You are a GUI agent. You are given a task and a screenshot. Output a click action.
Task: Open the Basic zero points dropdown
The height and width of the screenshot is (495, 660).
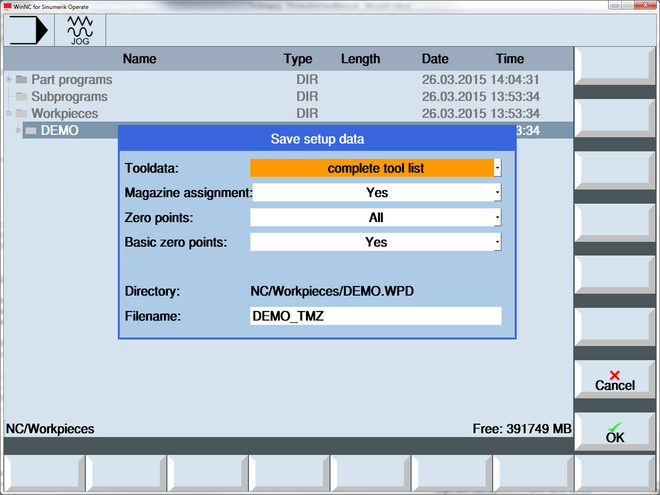(x=375, y=242)
